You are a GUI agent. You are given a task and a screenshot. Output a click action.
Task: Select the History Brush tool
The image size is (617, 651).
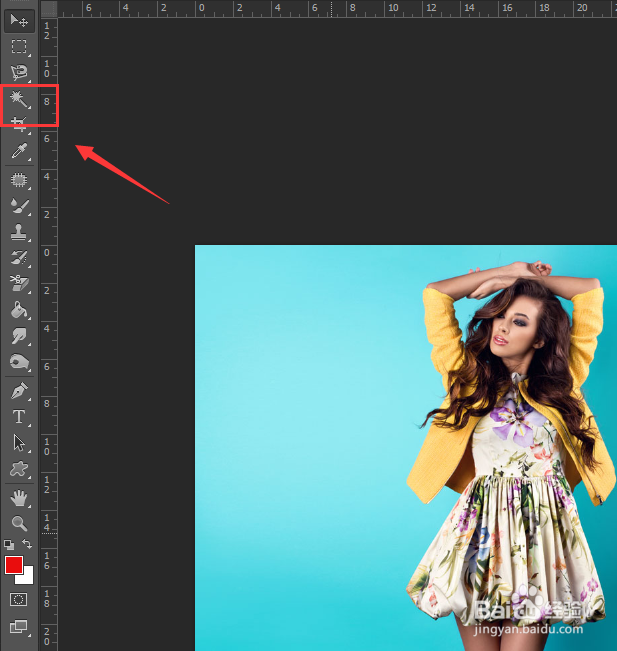(x=19, y=258)
